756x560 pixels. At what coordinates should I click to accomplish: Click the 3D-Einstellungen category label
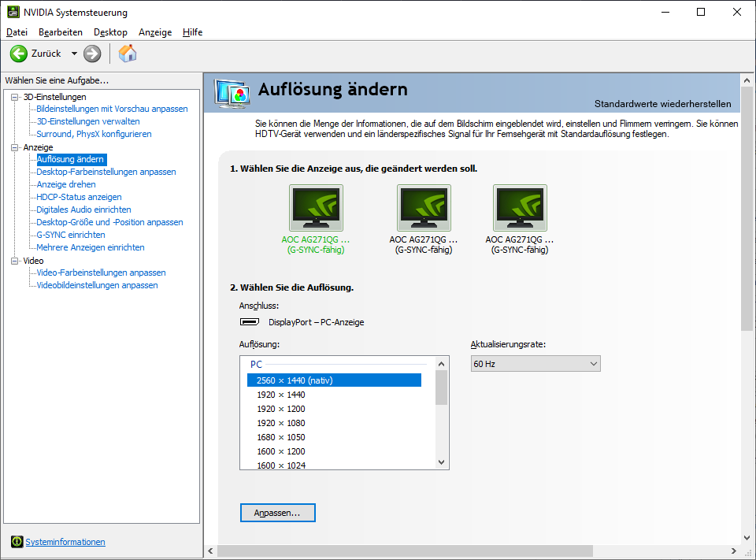pos(54,97)
